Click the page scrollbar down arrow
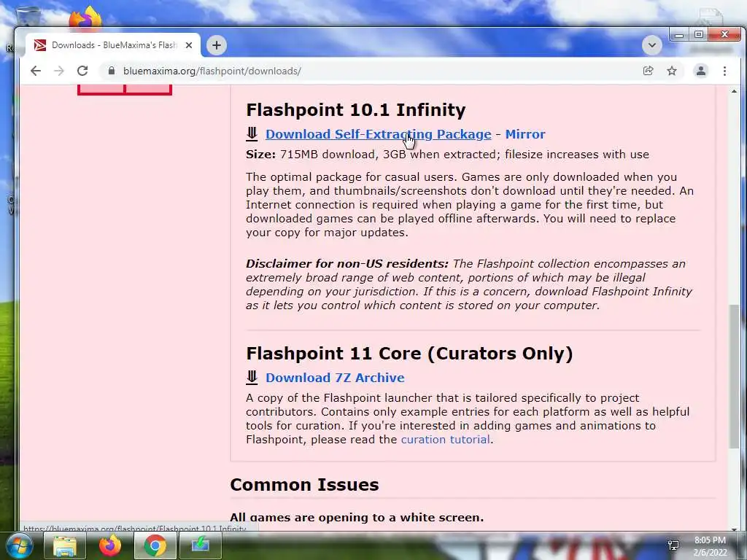The height and width of the screenshot is (560, 747). (734, 529)
